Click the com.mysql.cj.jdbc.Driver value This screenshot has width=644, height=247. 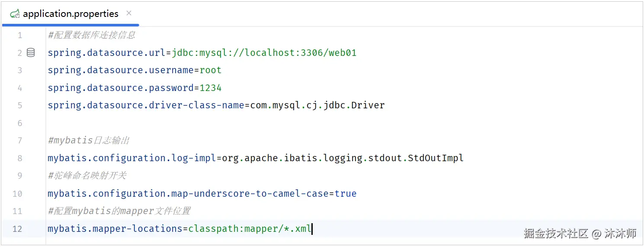coord(318,105)
